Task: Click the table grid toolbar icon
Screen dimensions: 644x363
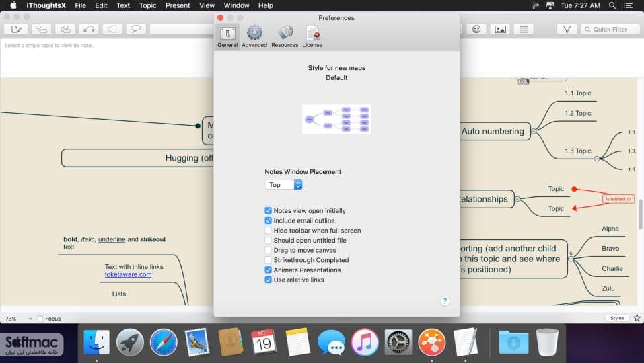Action: (524, 29)
